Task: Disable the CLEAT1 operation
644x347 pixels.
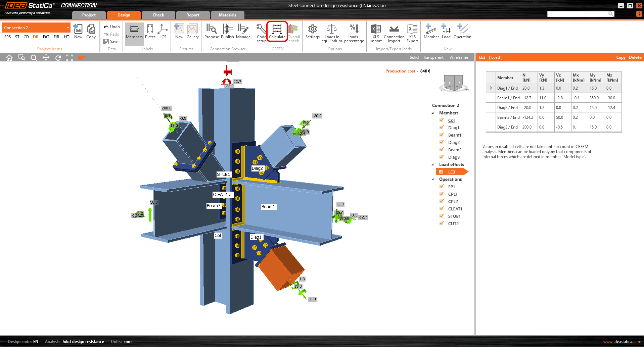Action: coord(442,208)
